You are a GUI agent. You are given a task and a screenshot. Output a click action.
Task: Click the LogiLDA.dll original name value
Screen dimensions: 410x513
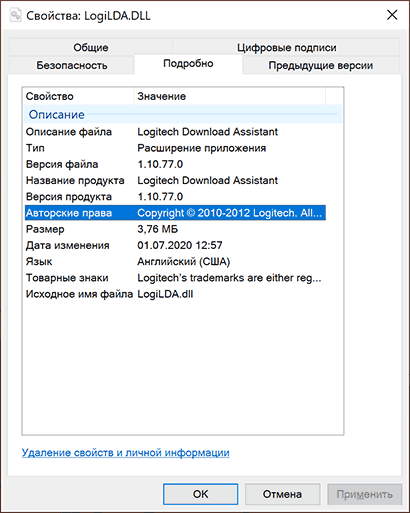(x=165, y=294)
